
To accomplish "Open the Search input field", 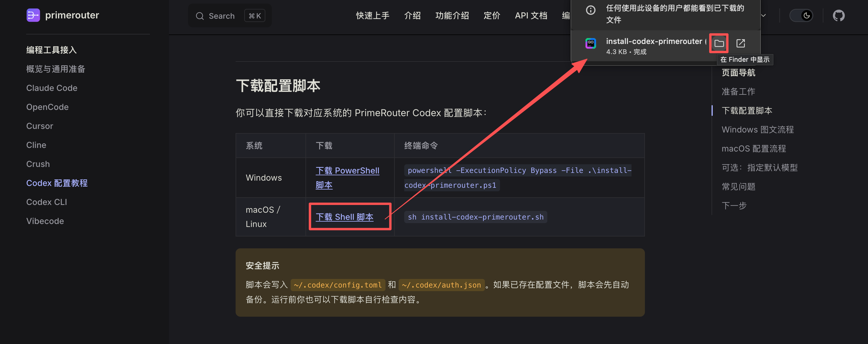I will pos(230,15).
